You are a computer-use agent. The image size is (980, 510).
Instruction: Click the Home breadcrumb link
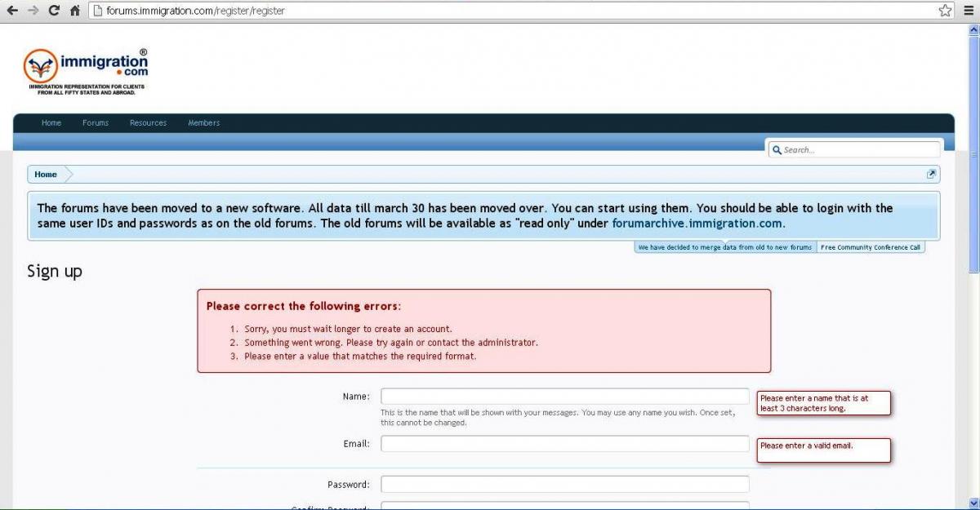pyautogui.click(x=46, y=175)
